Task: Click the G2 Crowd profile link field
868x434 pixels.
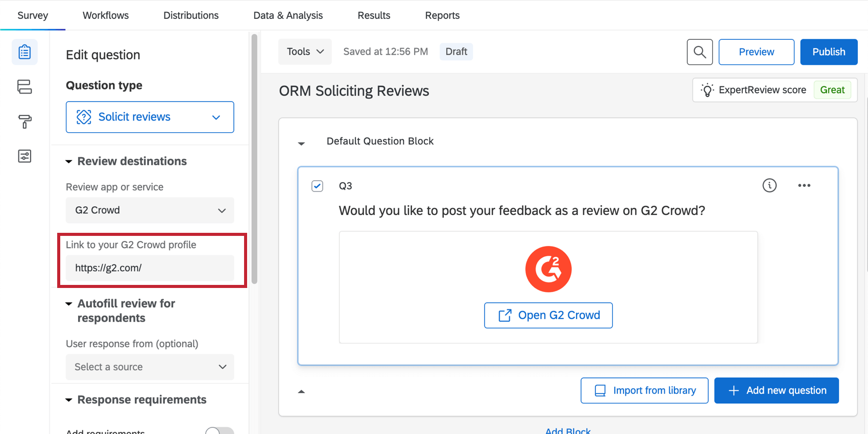Action: point(150,268)
